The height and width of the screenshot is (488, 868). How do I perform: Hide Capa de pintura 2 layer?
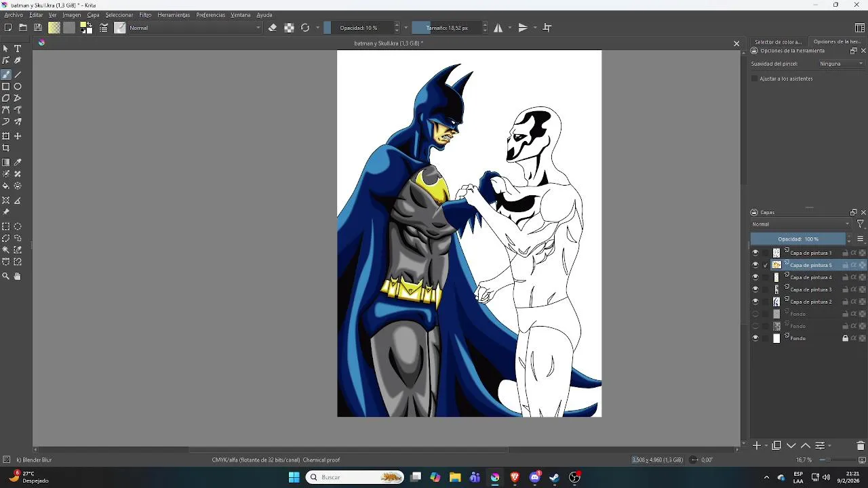(x=755, y=302)
